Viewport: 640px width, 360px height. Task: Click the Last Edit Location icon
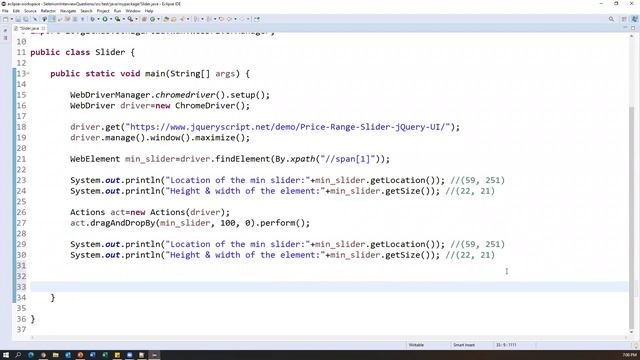222,19
